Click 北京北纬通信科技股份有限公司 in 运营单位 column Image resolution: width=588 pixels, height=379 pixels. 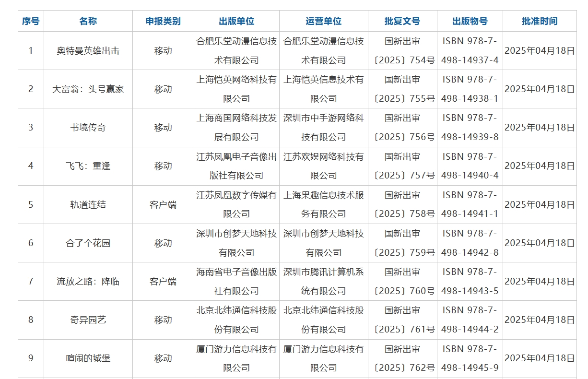pos(324,320)
